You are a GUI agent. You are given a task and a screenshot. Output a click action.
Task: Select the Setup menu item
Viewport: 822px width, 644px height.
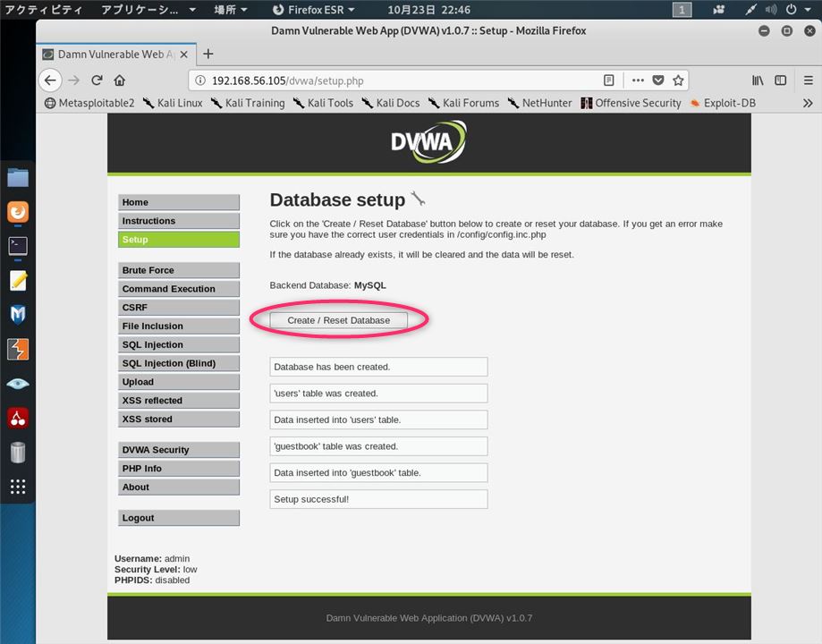pos(179,240)
